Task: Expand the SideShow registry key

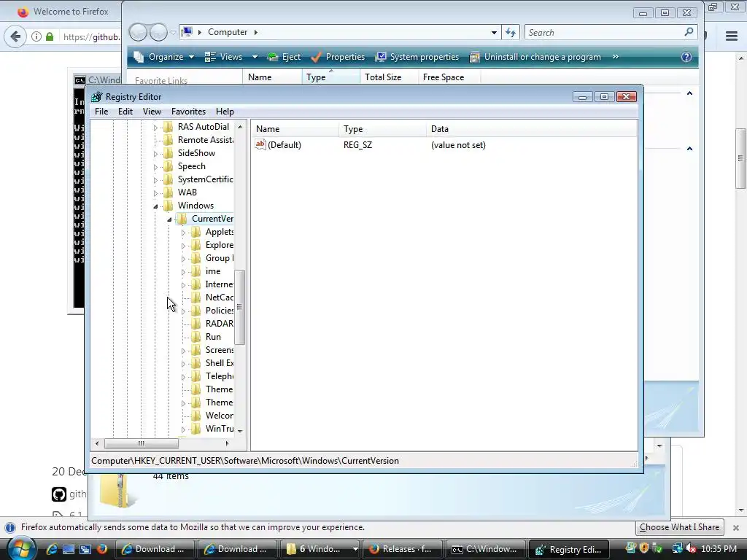Action: coord(155,154)
